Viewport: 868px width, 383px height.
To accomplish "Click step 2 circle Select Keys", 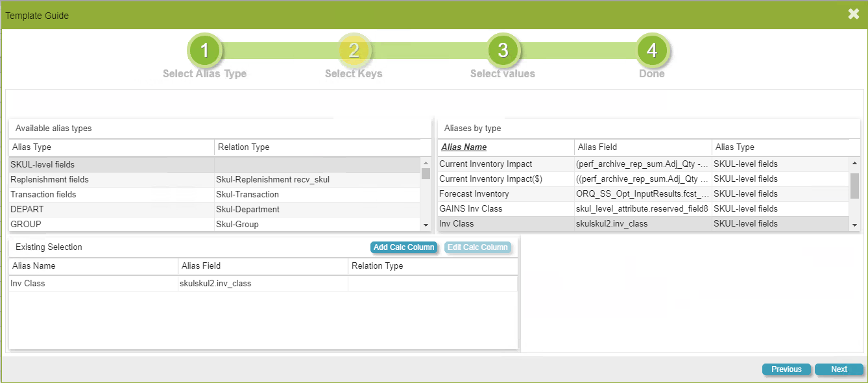I will click(x=354, y=51).
